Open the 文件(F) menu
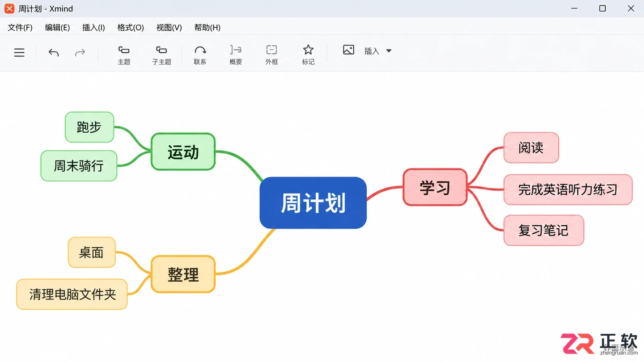 click(20, 28)
